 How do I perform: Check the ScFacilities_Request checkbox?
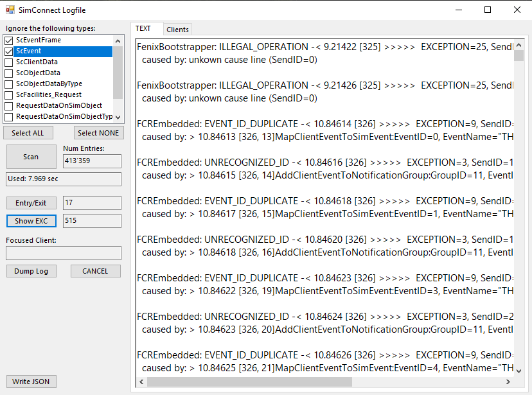[x=8, y=94]
